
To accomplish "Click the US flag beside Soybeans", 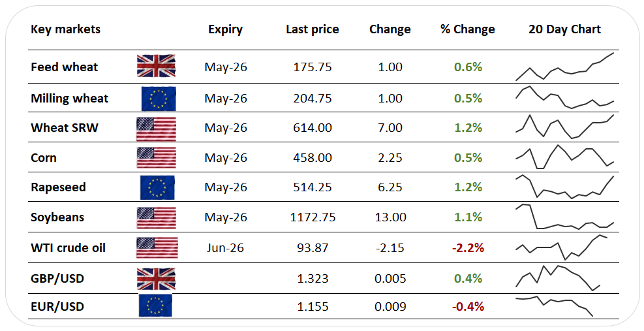I will pyautogui.click(x=156, y=217).
